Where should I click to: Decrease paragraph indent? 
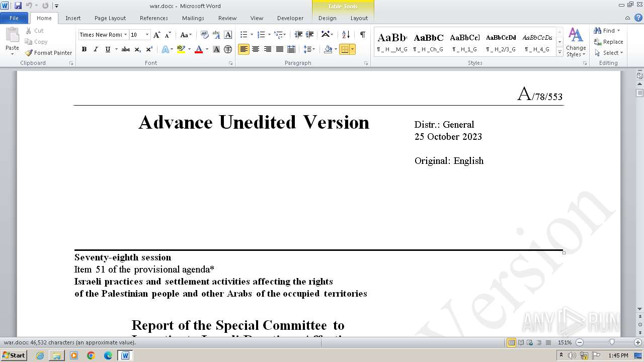pyautogui.click(x=298, y=35)
